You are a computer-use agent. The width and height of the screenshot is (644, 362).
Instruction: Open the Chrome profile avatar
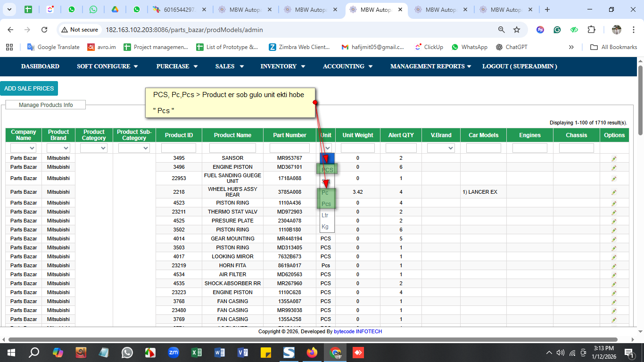tap(617, 30)
